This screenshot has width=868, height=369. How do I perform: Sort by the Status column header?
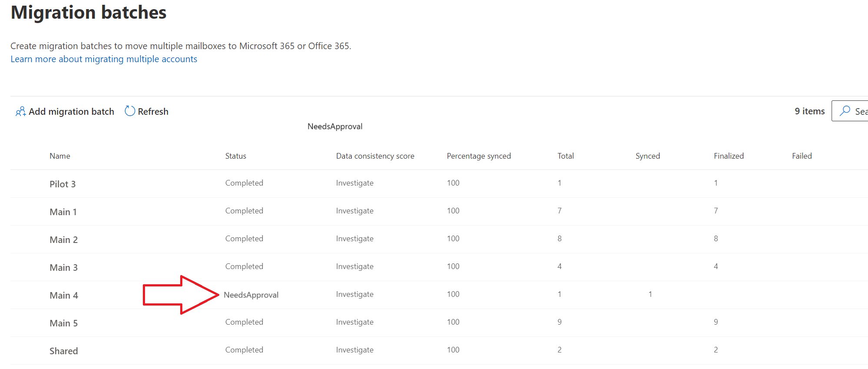235,156
